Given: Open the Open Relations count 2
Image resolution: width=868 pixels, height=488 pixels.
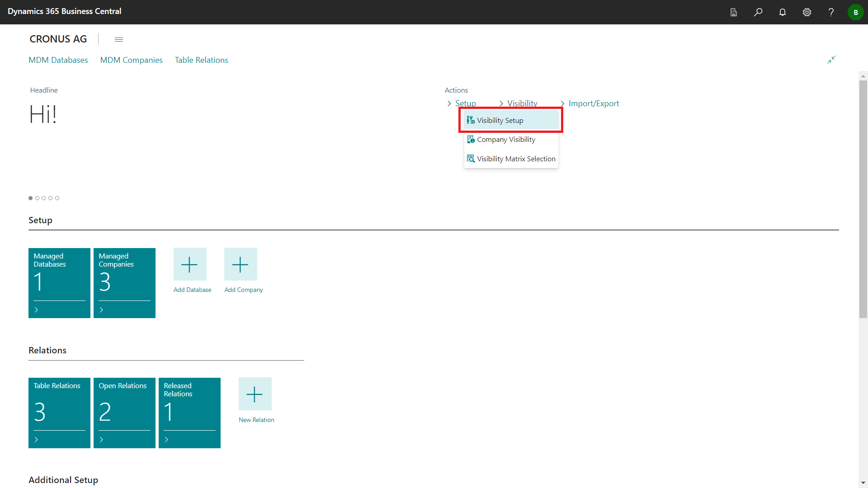Looking at the screenshot, I should click(105, 412).
